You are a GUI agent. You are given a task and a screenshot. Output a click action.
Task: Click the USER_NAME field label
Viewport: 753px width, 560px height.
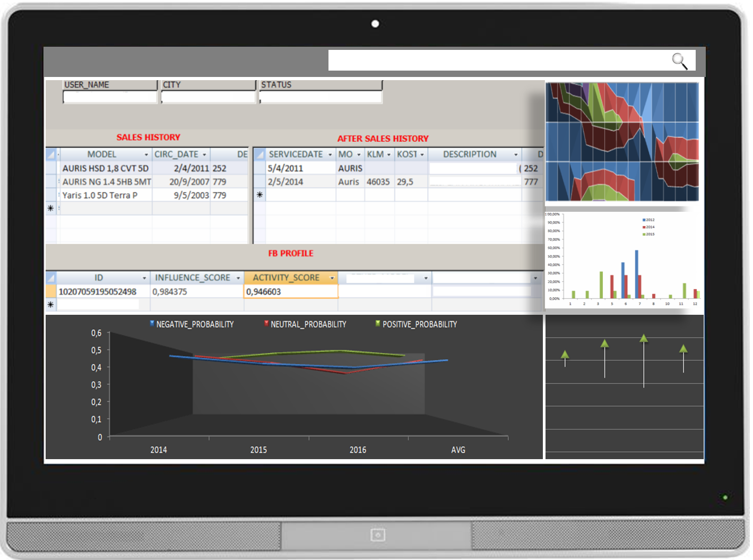[86, 85]
